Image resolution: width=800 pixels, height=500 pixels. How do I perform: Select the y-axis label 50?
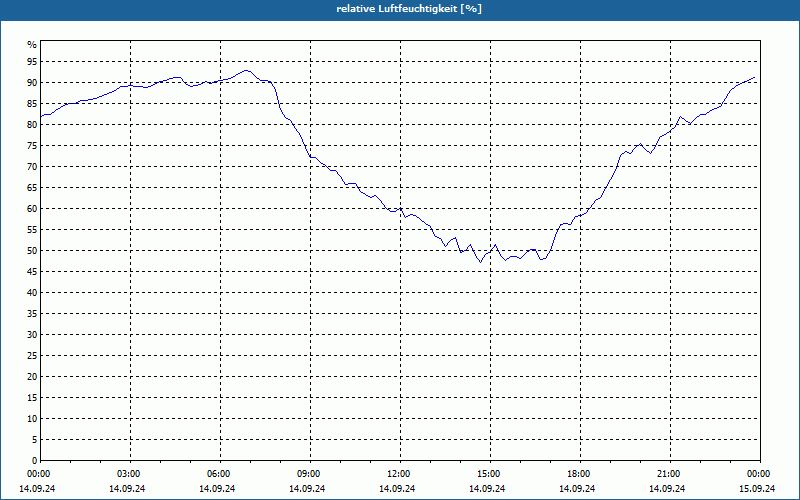coord(32,251)
